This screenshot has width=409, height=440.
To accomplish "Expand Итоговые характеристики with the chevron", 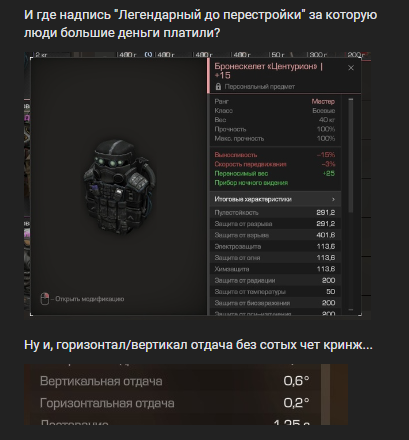I will point(333,199).
